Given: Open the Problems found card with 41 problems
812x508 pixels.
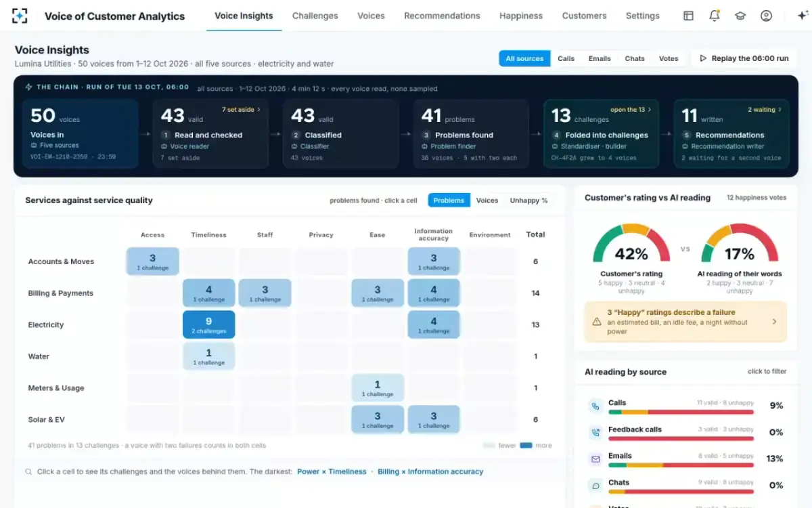Looking at the screenshot, I should pyautogui.click(x=471, y=133).
